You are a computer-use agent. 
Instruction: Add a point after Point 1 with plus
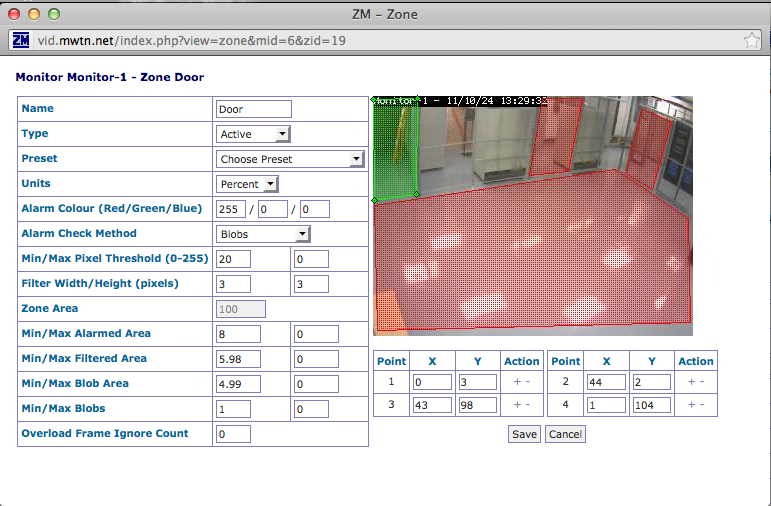[x=517, y=382]
